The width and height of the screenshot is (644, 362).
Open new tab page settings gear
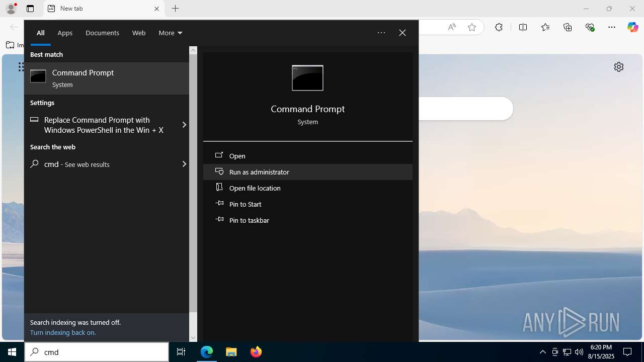tap(619, 67)
